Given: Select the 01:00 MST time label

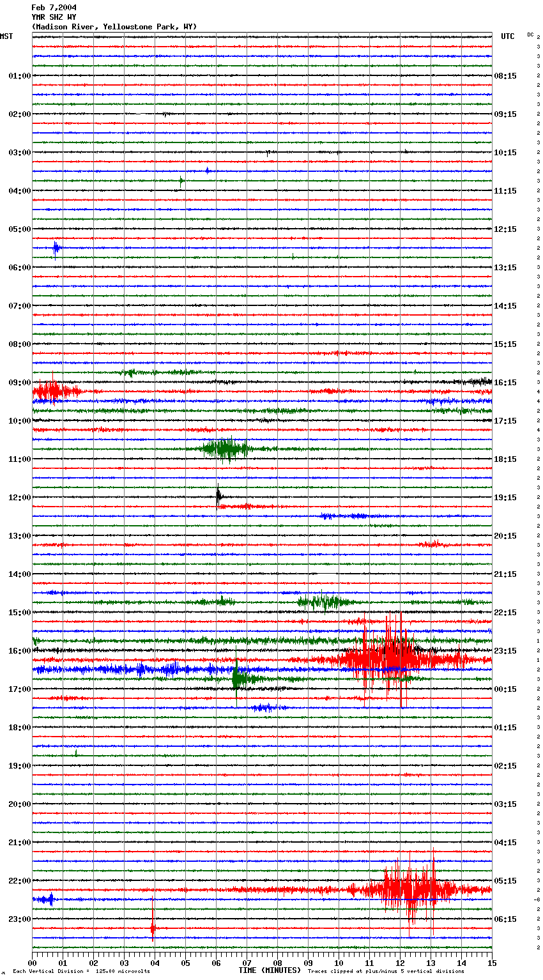Looking at the screenshot, I should (20, 76).
